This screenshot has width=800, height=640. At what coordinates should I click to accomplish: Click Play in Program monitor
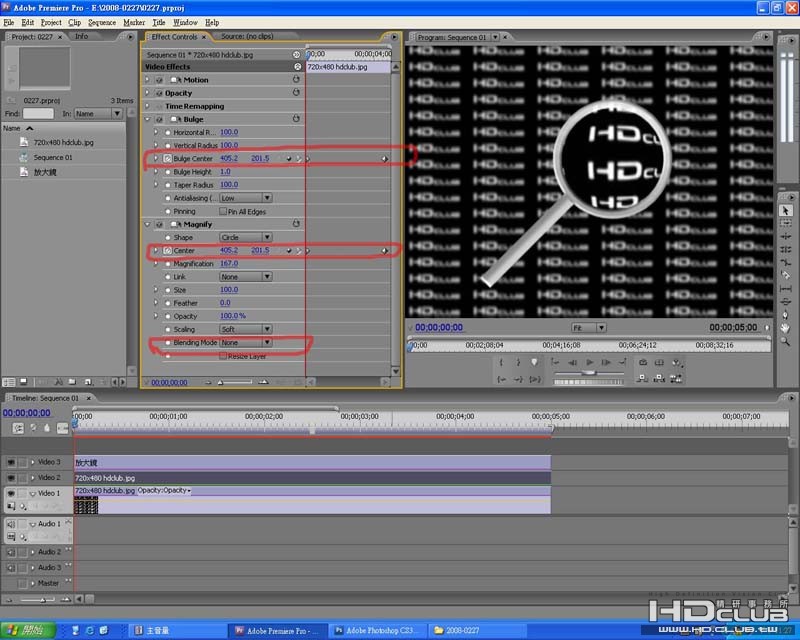point(589,362)
